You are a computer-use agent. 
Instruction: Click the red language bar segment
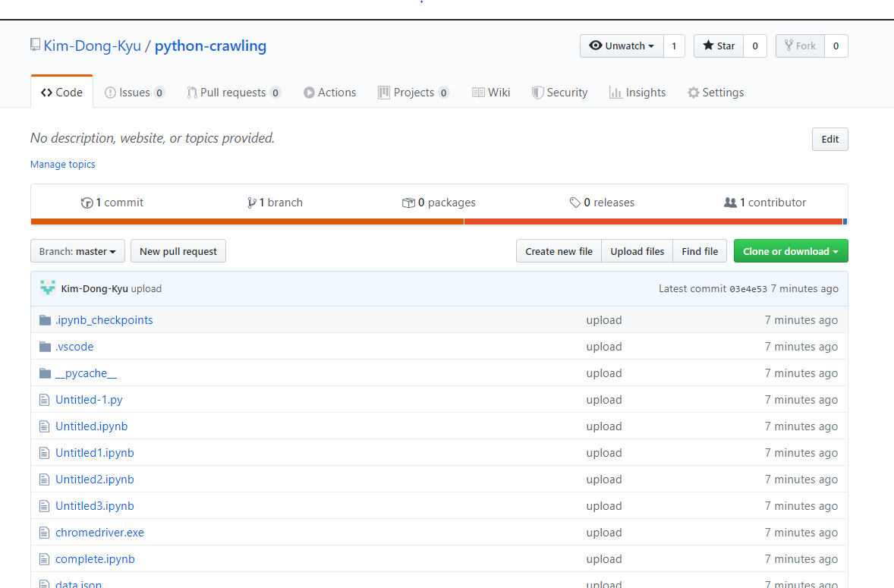pos(653,222)
